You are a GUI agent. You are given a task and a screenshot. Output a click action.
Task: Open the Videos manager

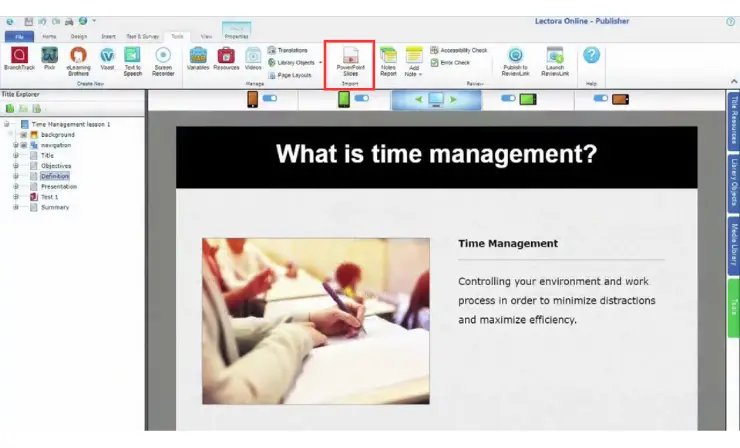click(x=253, y=59)
